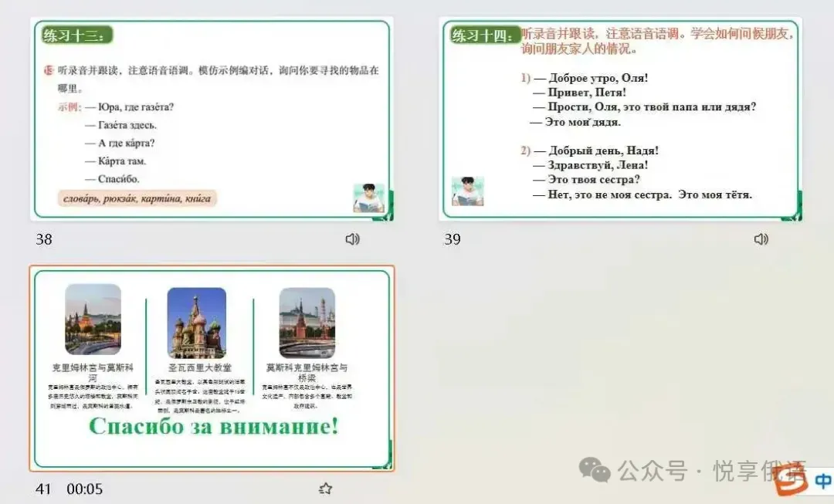Image resolution: width=834 pixels, height=504 pixels.
Task: Click the green page-fold corner on slide 38
Action: pyautogui.click(x=383, y=218)
